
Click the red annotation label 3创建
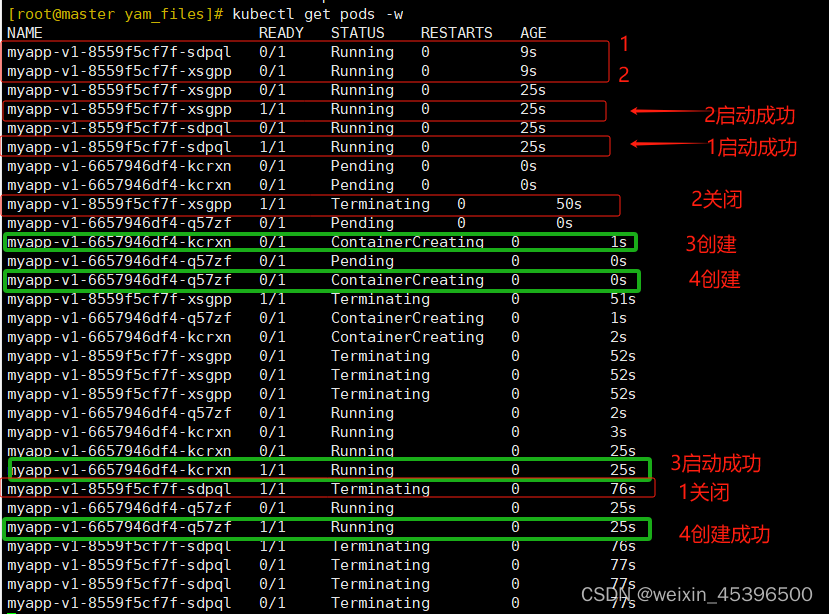[710, 243]
